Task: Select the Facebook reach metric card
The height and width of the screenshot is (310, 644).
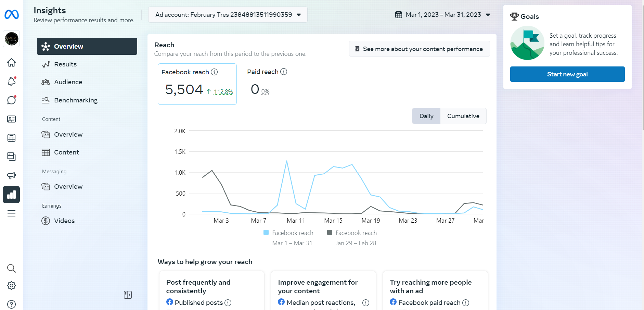Action: [197, 84]
